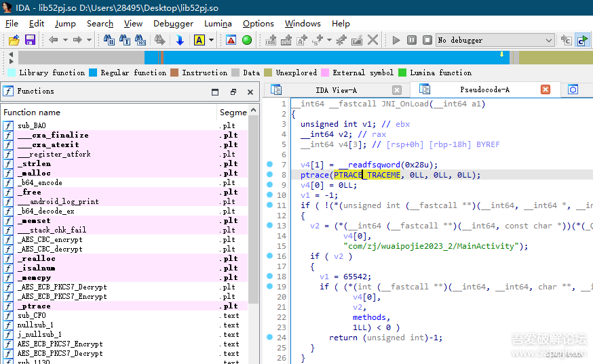Click the Save database floppy icon
The height and width of the screenshot is (364, 593).
click(30, 40)
